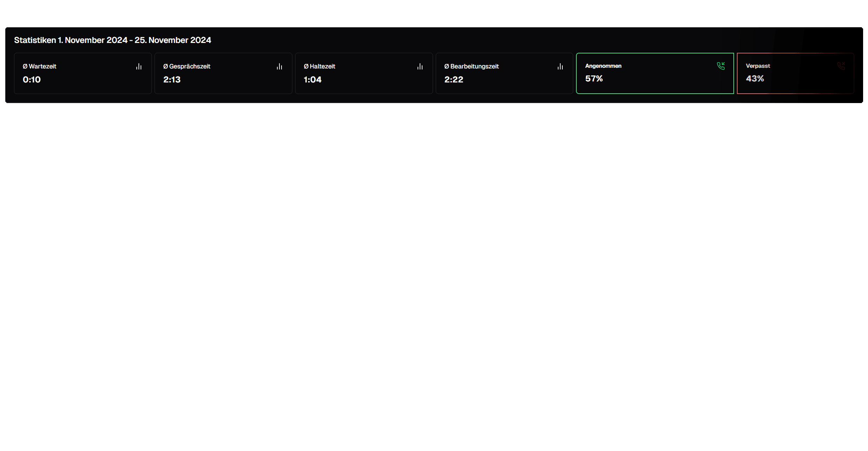The image size is (868, 451).
Task: Click the statistics date range heading
Action: coord(112,40)
